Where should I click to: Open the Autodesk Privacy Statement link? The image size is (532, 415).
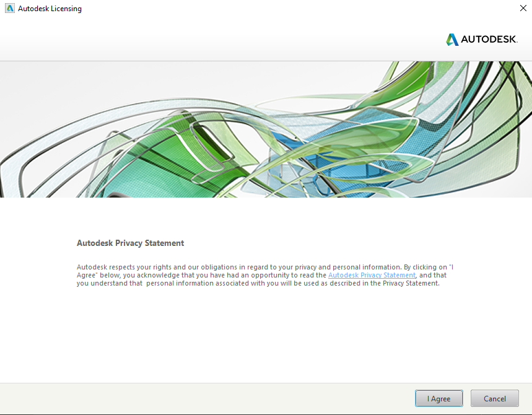click(372, 275)
